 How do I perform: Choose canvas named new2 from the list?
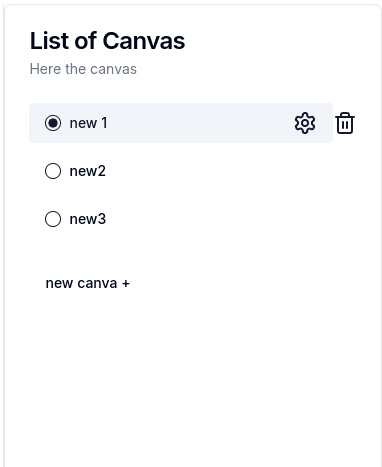[88, 171]
